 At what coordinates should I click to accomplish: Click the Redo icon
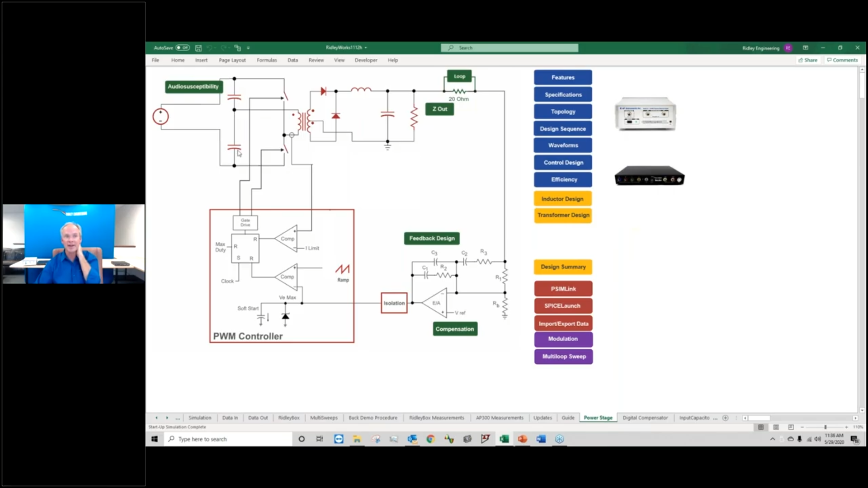224,47
